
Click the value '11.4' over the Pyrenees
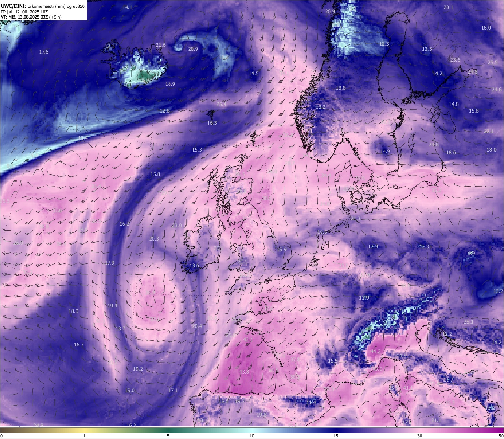click(x=311, y=403)
